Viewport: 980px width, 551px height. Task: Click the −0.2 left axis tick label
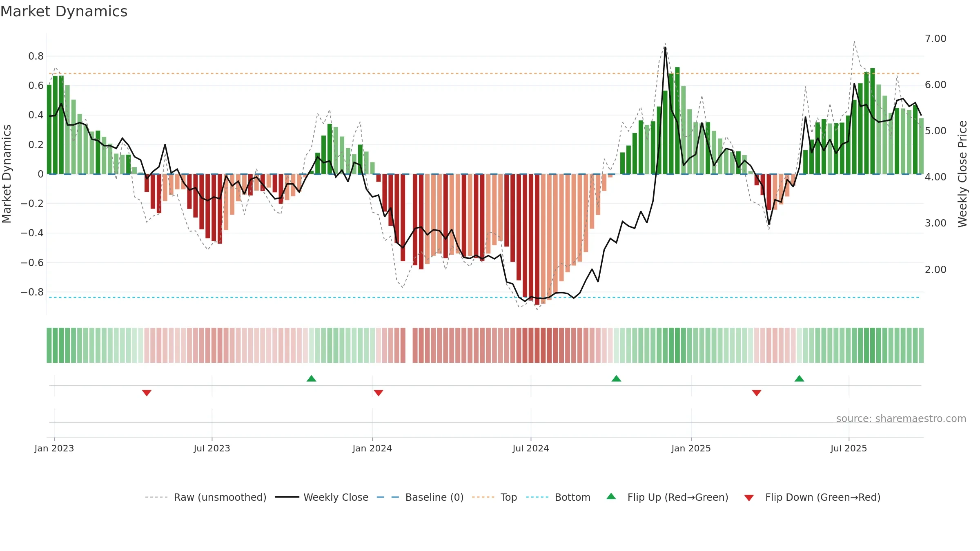click(x=32, y=204)
